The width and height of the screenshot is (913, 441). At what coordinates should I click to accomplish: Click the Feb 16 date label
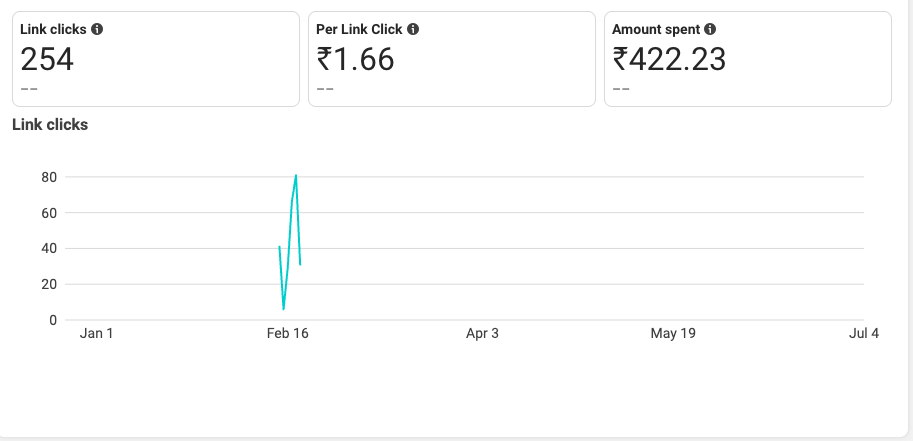288,333
